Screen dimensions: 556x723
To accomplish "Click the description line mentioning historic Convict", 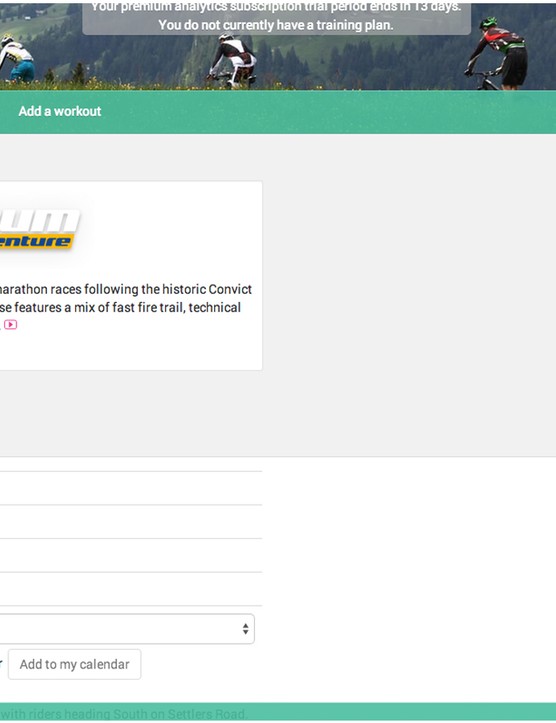I will [x=126, y=289].
